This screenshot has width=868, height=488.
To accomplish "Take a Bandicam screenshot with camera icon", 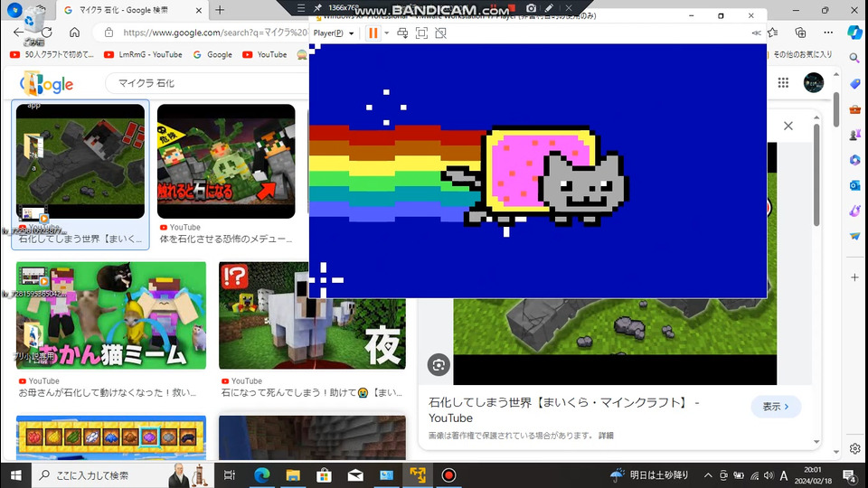I will [x=531, y=8].
